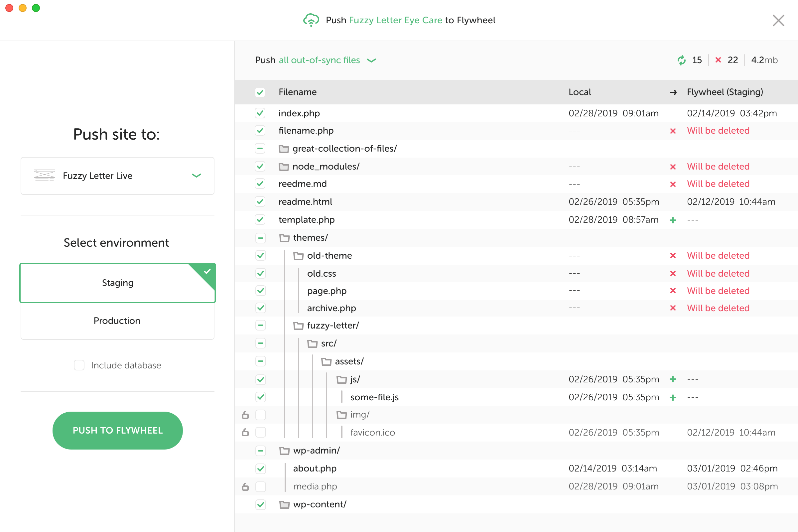Toggle the checkbox next to great-collection-of-files/
798x532 pixels.
click(260, 148)
